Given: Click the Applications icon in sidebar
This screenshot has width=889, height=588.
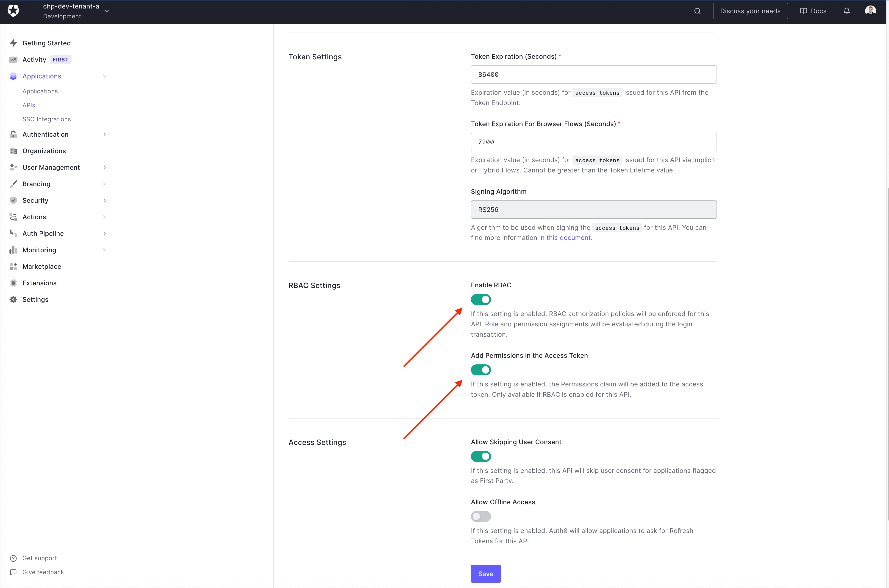Looking at the screenshot, I should (x=13, y=75).
